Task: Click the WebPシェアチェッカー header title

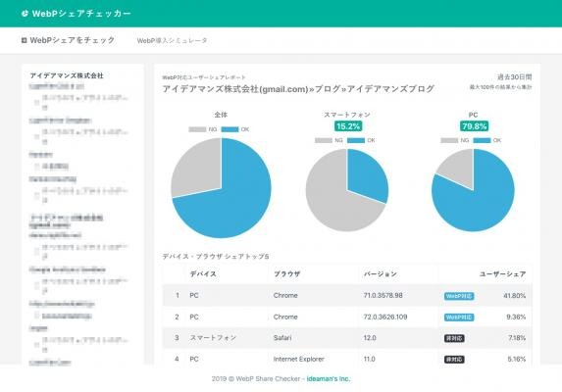Action: tap(81, 14)
